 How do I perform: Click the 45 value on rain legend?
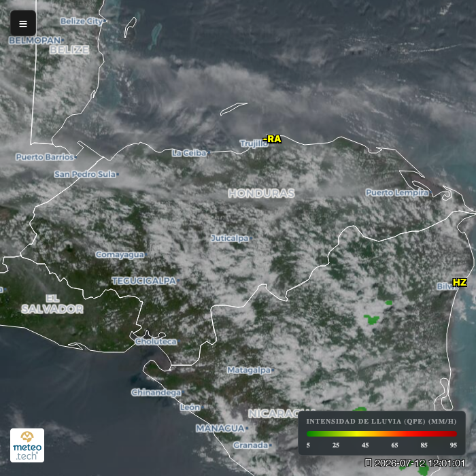(x=365, y=445)
